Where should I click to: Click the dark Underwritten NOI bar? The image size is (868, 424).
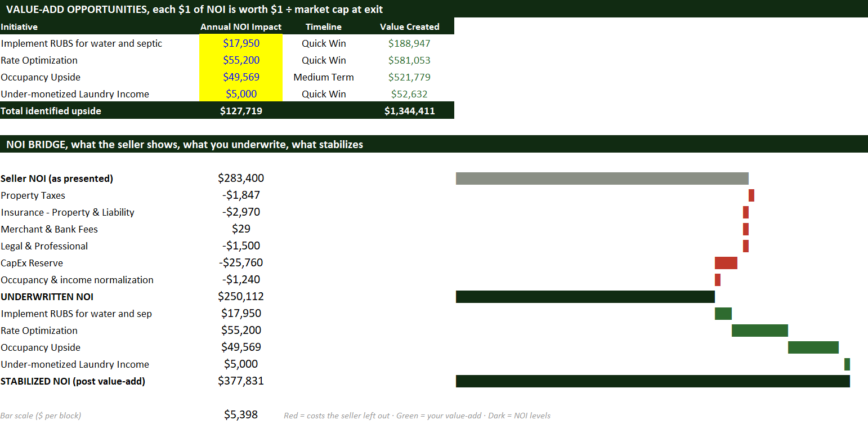tap(585, 297)
